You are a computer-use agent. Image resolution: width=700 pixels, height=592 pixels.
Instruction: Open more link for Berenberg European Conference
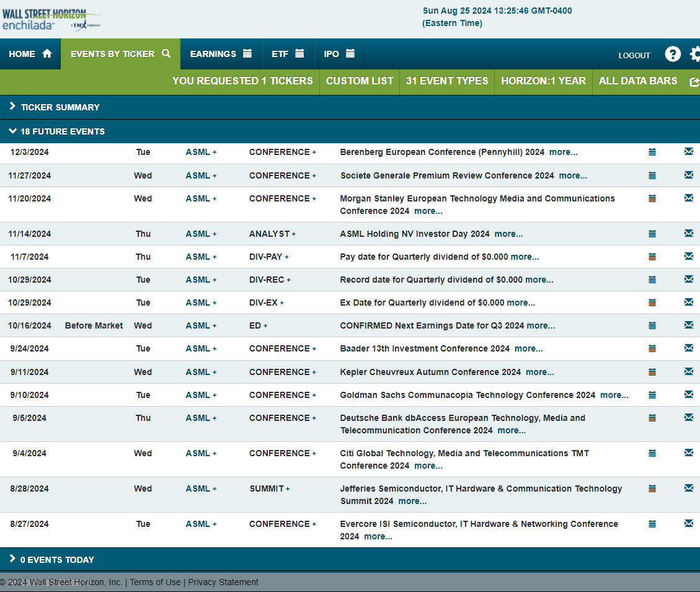coord(564,152)
